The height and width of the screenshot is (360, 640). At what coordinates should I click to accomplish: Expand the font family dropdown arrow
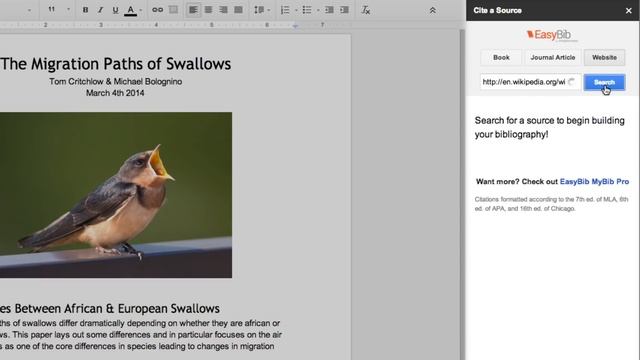coord(29,10)
